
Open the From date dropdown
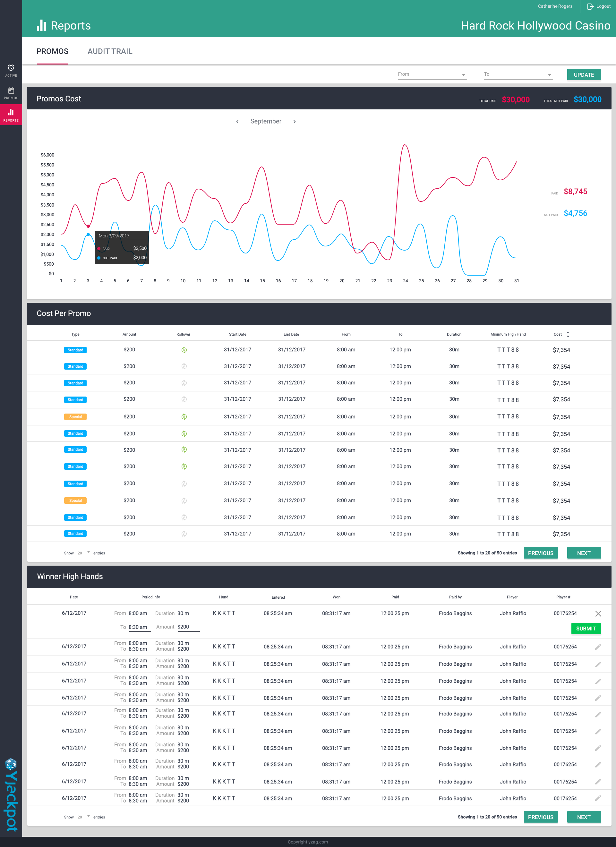click(x=432, y=74)
